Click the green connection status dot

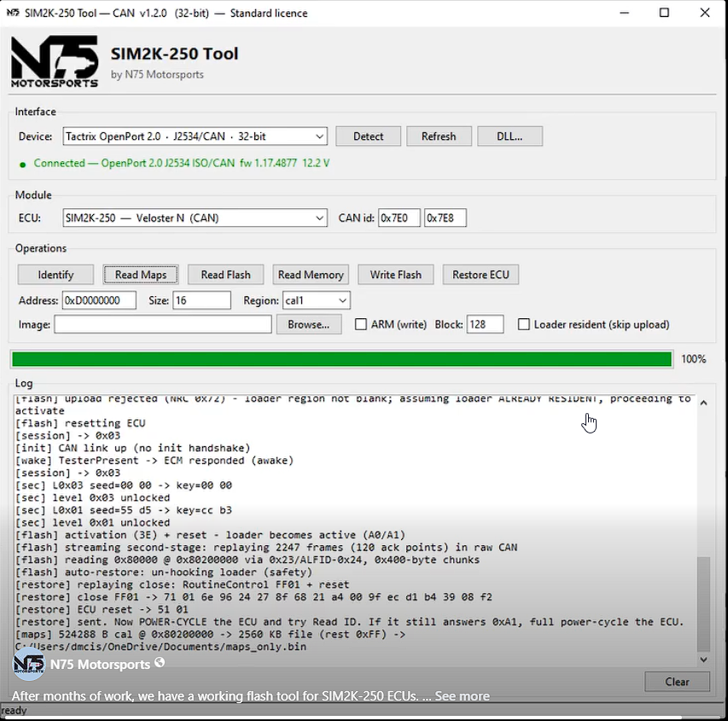[22, 165]
